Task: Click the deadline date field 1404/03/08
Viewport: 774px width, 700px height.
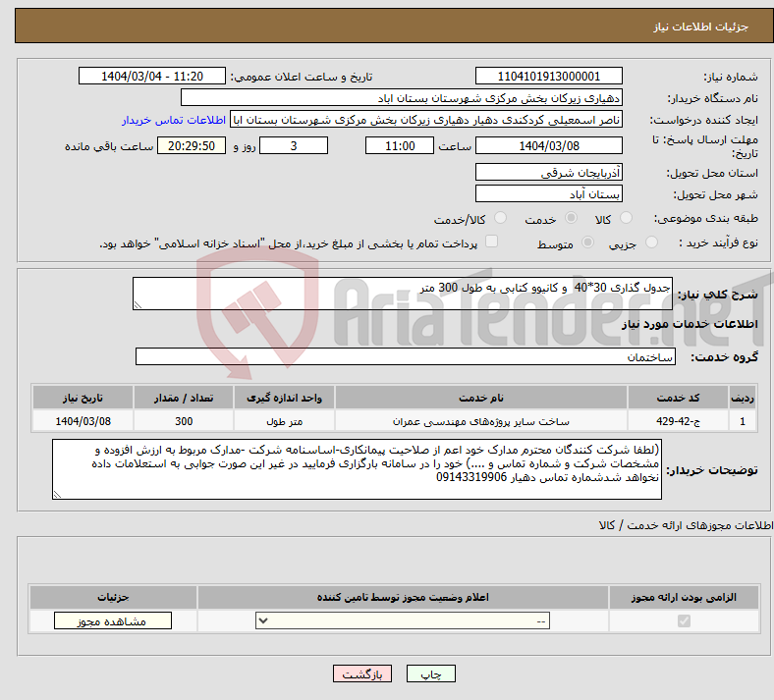Action: tap(548, 145)
